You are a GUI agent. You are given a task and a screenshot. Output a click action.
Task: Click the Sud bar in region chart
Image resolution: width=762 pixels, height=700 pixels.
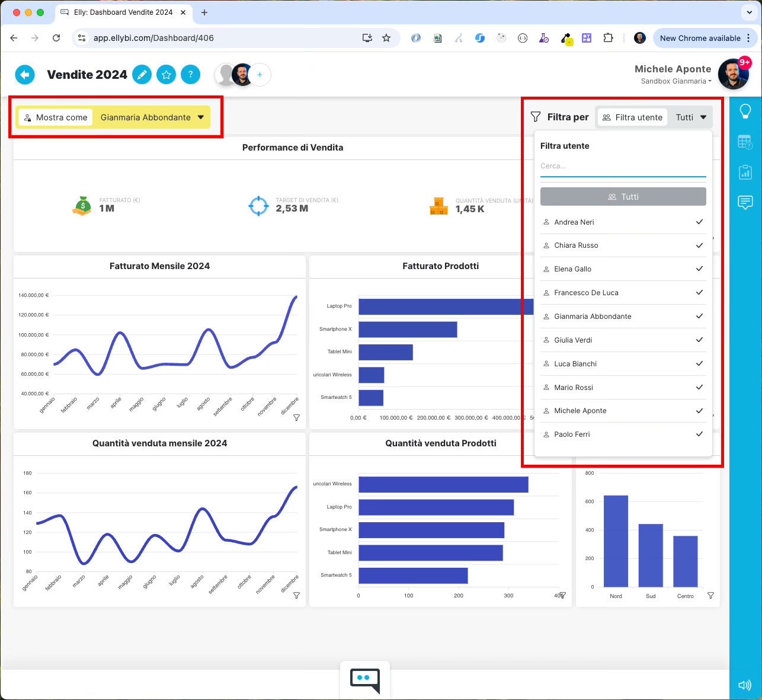pos(651,555)
